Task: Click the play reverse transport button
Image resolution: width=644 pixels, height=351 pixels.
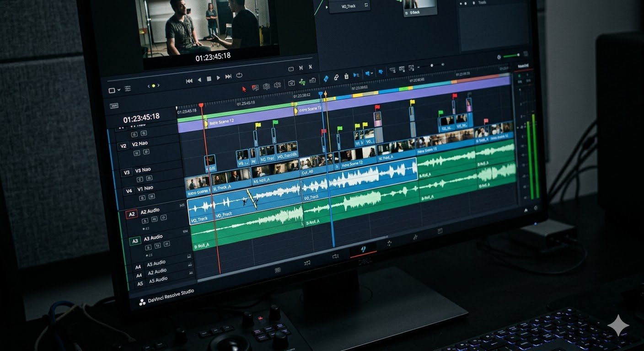Action: [199, 80]
